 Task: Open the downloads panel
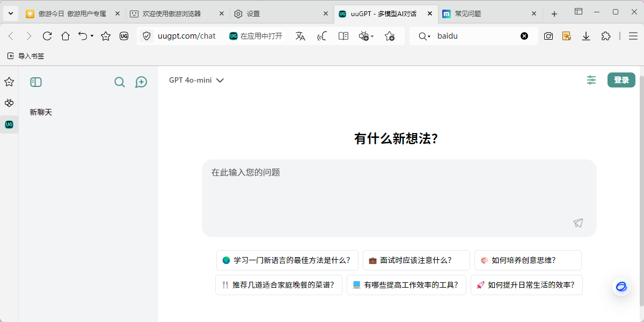coord(586,36)
